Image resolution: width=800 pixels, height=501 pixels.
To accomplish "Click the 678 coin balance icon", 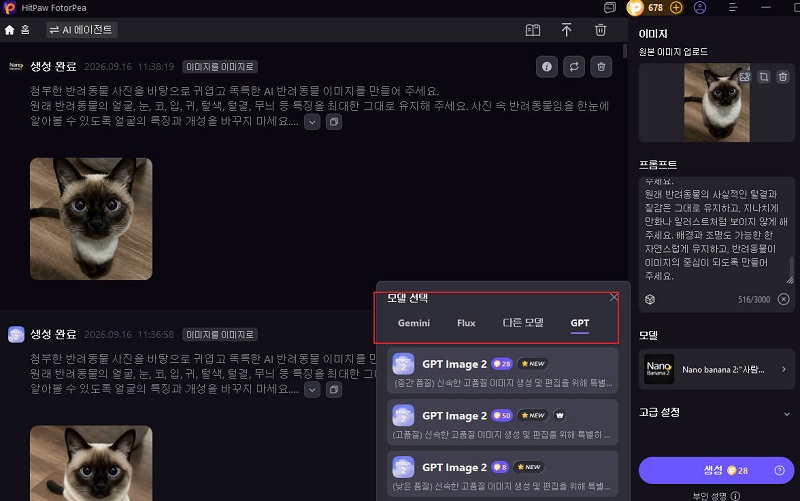I will click(x=635, y=8).
